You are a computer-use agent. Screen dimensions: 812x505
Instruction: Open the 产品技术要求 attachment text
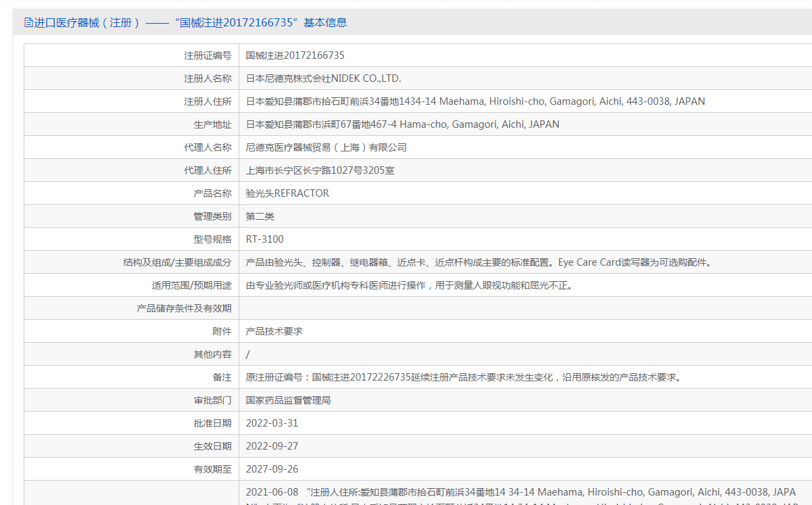tap(274, 331)
